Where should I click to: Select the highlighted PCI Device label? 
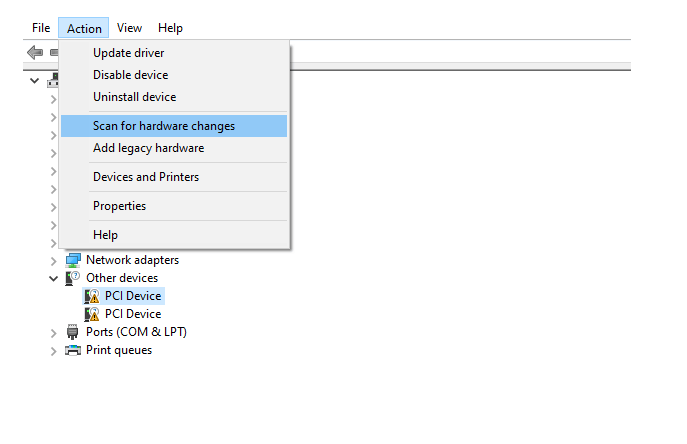click(133, 296)
